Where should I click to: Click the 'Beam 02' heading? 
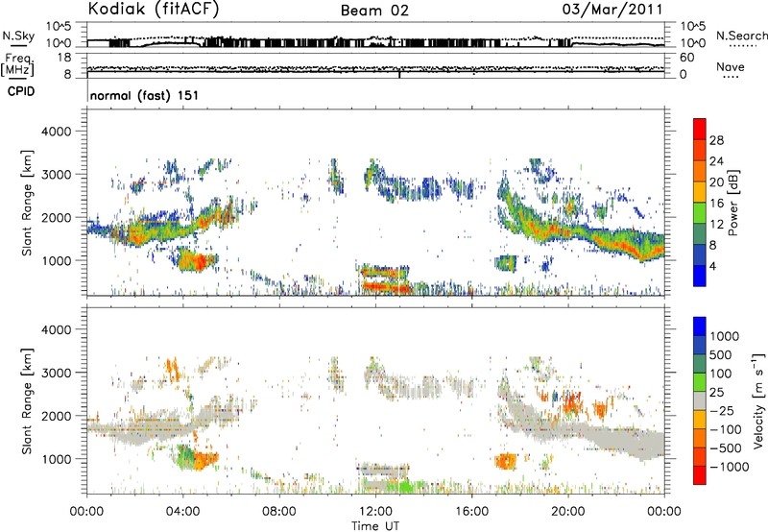374,11
